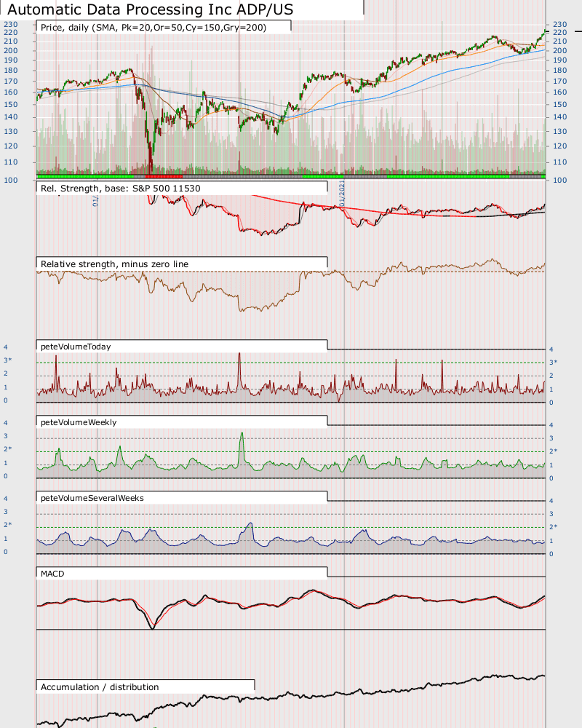This screenshot has width=582, height=728.
Task: Click the 230 value on left price axis
Action: [11, 24]
